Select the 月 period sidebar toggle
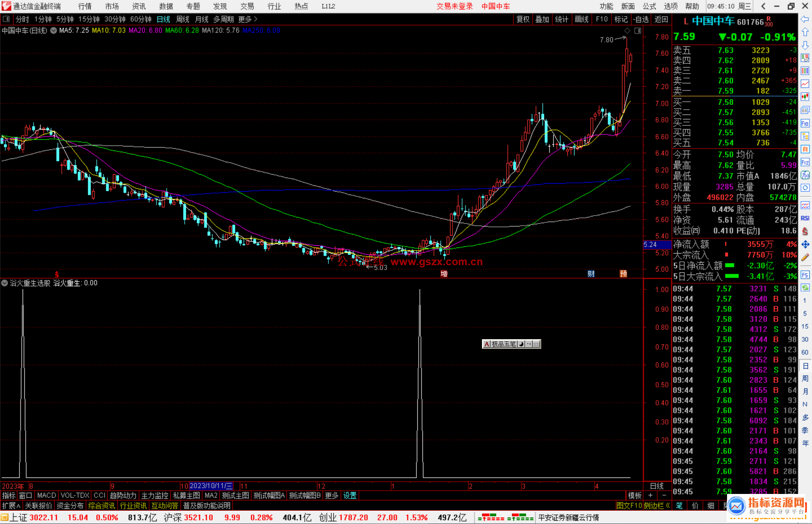The height and width of the screenshot is (524, 812). coord(805,391)
